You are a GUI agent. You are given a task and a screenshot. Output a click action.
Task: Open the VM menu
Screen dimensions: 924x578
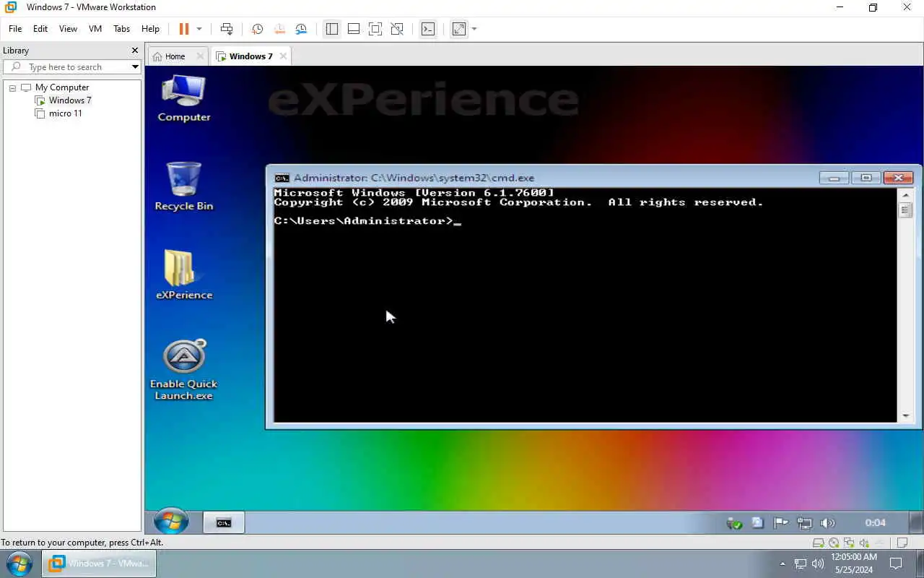(95, 29)
